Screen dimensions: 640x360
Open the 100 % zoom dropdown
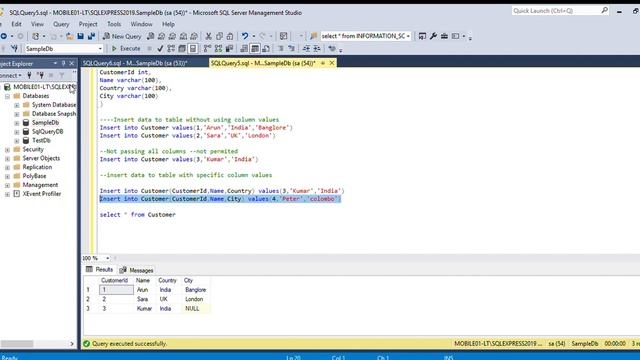click(x=107, y=258)
